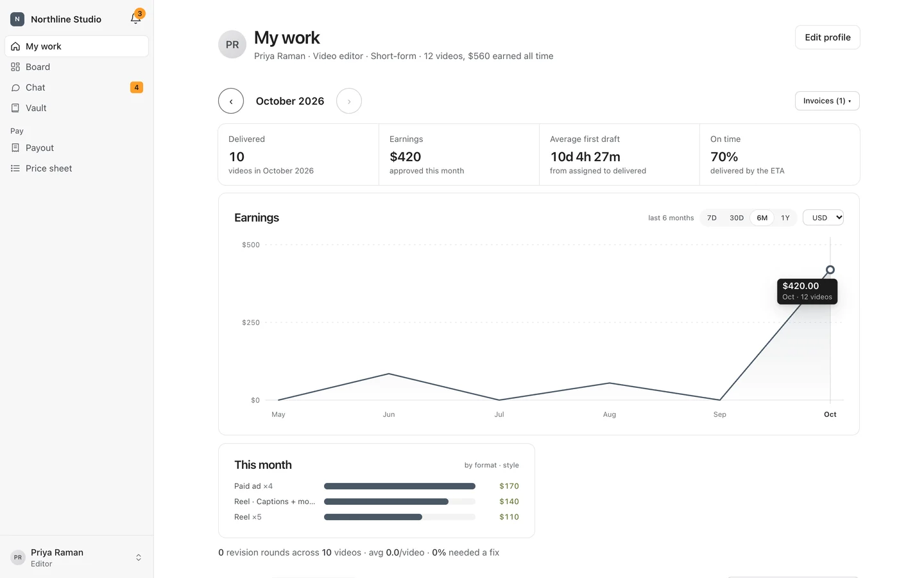Click the Earnings $420 stat card

tap(459, 155)
